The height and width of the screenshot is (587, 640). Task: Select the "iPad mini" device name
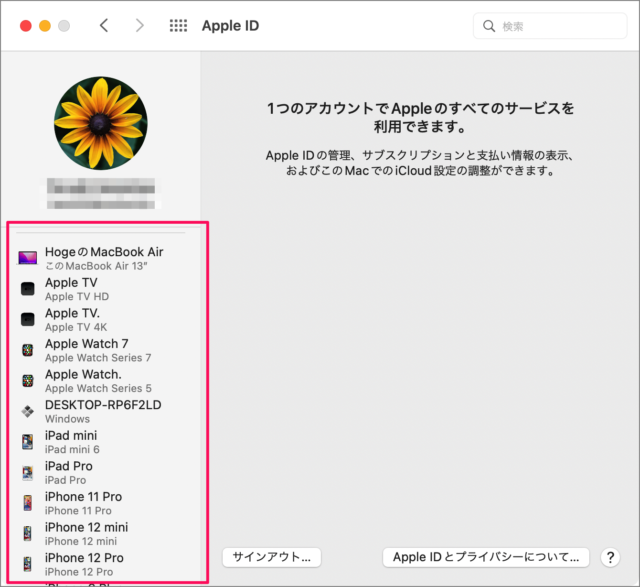click(x=71, y=436)
